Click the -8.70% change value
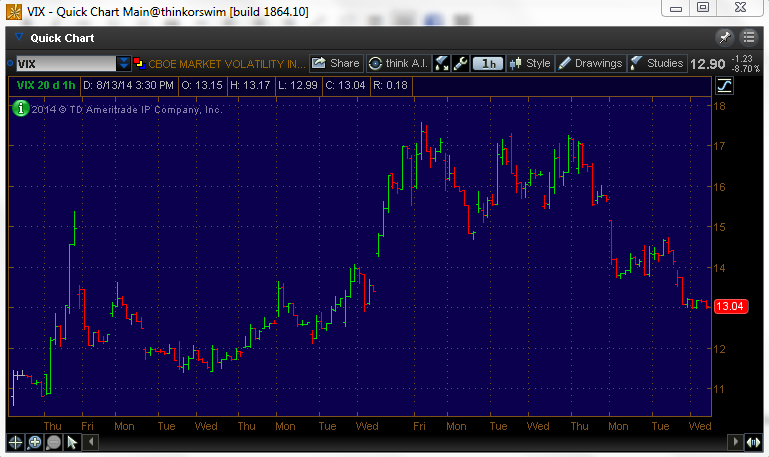The width and height of the screenshot is (769, 457). point(746,69)
